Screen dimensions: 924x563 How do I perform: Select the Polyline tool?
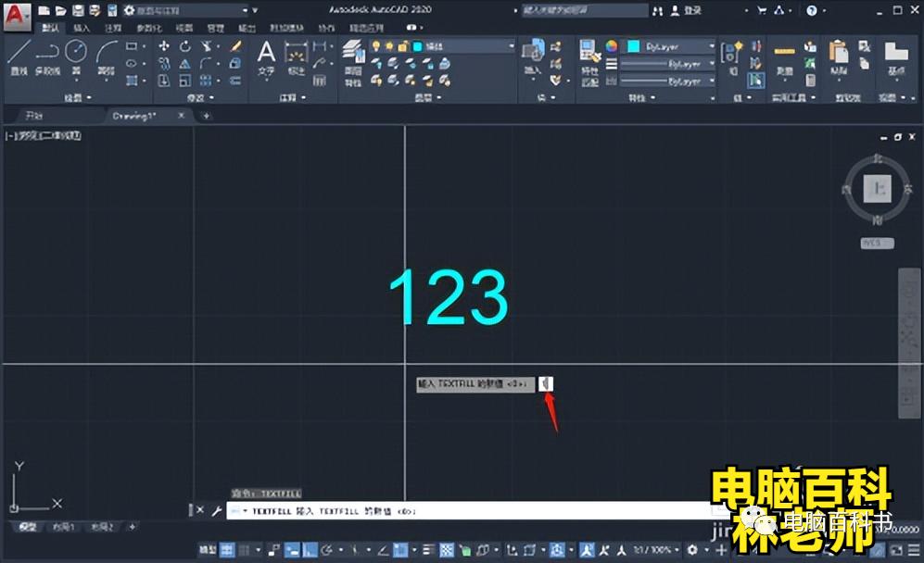(47, 57)
